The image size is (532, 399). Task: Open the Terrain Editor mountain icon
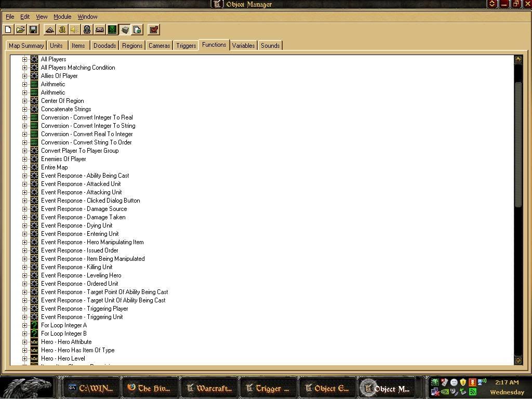[50, 30]
